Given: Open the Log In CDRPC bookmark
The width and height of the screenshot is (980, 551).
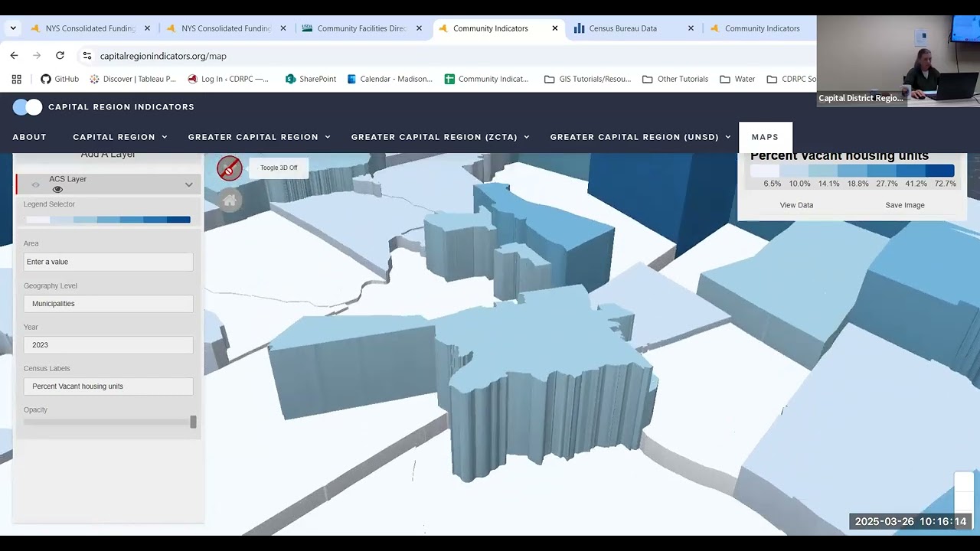Looking at the screenshot, I should (x=228, y=79).
